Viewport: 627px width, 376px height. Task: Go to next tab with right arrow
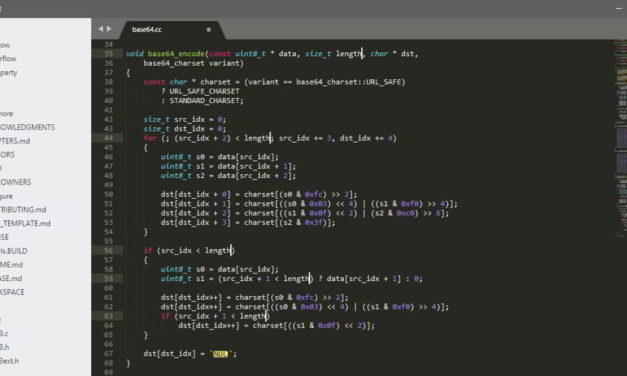pyautogui.click(x=109, y=29)
